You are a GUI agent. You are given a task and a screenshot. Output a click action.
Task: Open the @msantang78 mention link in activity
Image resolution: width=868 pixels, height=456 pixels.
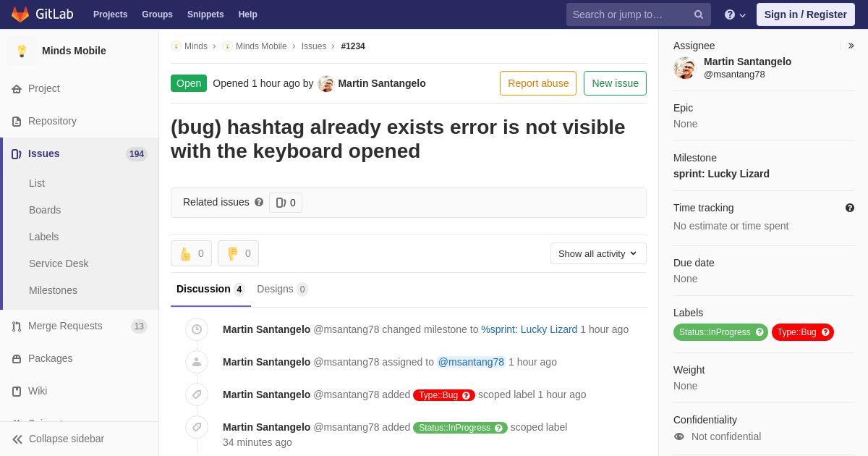[471, 362]
